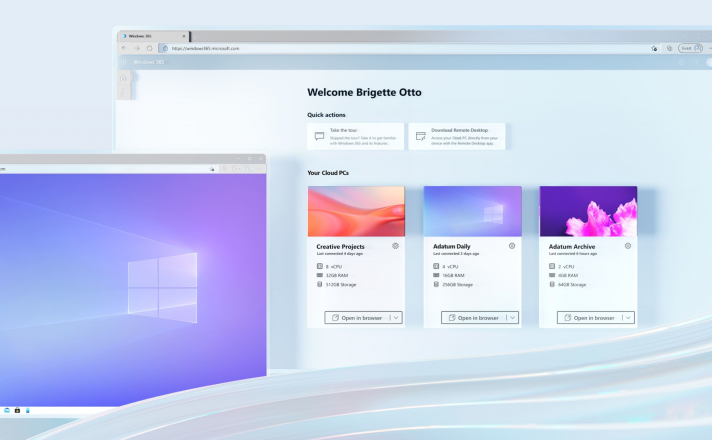This screenshot has width=712, height=440.
Task: Click the phone icon in Cloud PC taskbar
Action: (x=28, y=410)
